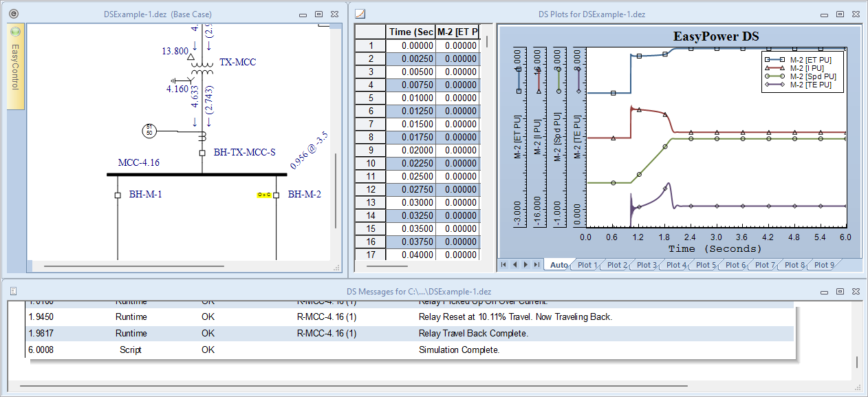
Task: Switch to the Plot 5 tab
Action: click(x=706, y=265)
